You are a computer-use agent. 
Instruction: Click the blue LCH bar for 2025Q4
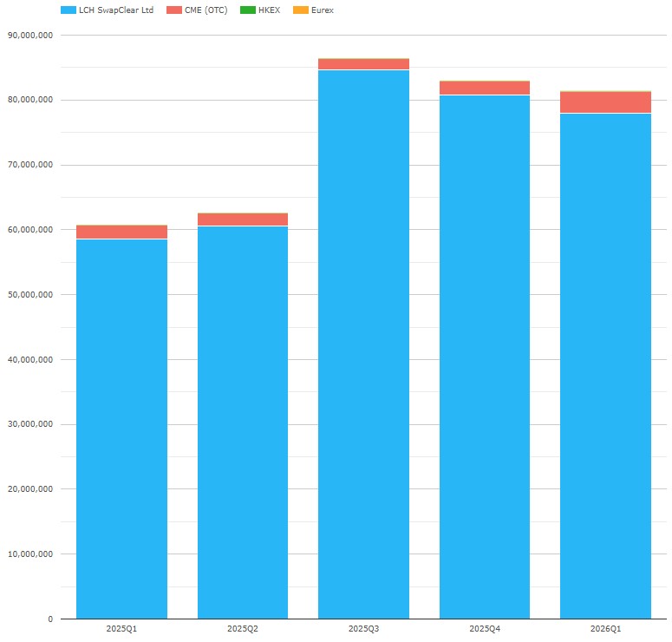[x=485, y=356]
